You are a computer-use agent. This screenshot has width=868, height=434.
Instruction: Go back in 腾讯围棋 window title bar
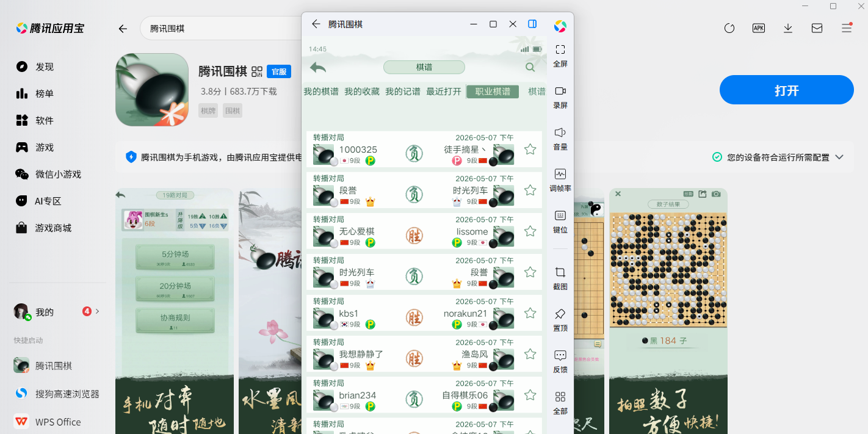coord(316,24)
